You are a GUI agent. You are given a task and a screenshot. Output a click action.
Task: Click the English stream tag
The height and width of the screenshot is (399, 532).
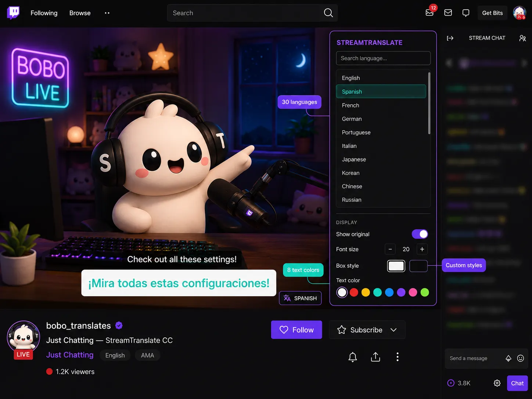point(115,355)
